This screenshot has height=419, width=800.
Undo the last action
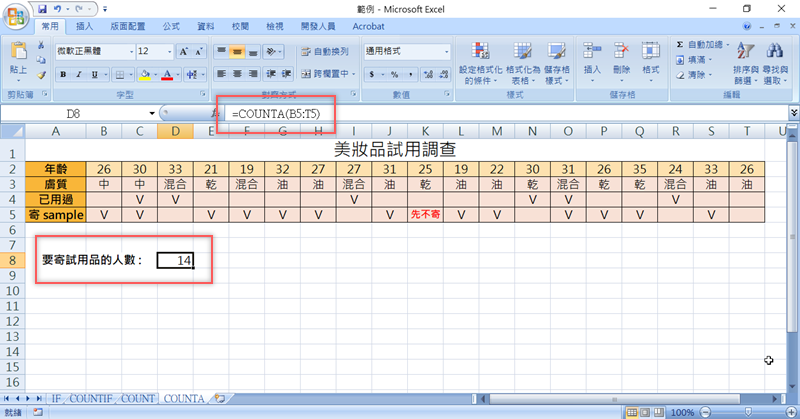pyautogui.click(x=57, y=9)
